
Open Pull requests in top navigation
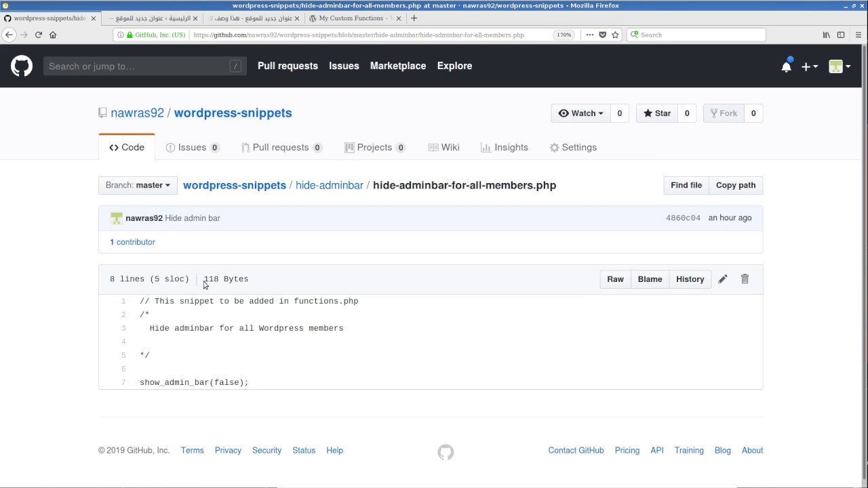288,66
